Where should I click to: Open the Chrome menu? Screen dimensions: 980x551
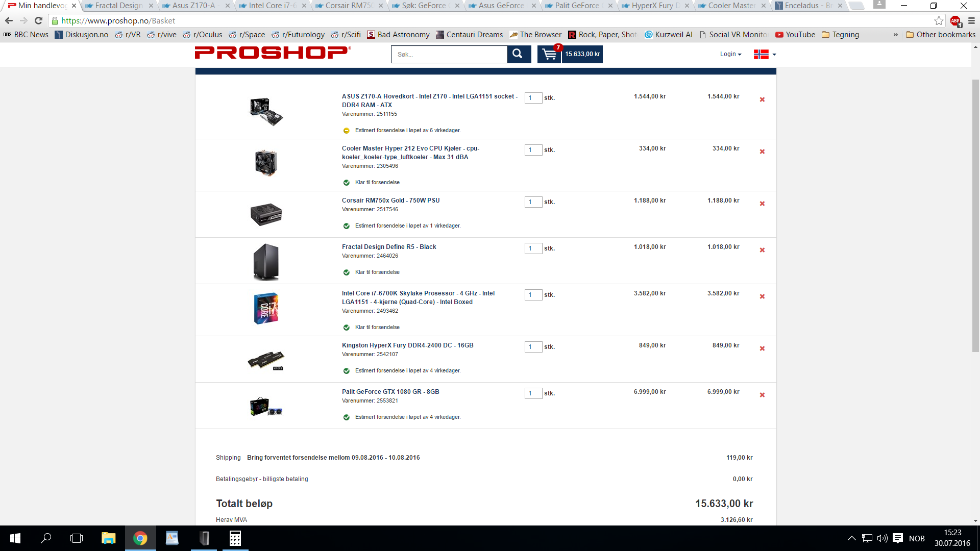pos(971,21)
